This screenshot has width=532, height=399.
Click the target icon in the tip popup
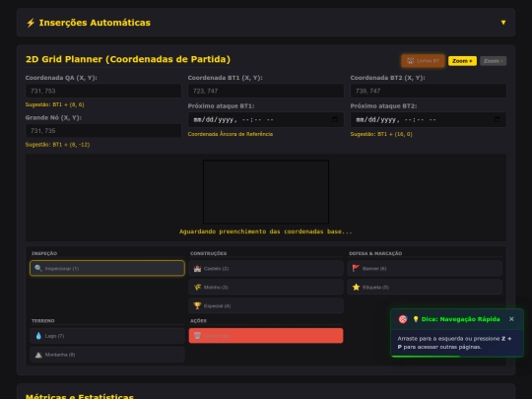pos(403,319)
